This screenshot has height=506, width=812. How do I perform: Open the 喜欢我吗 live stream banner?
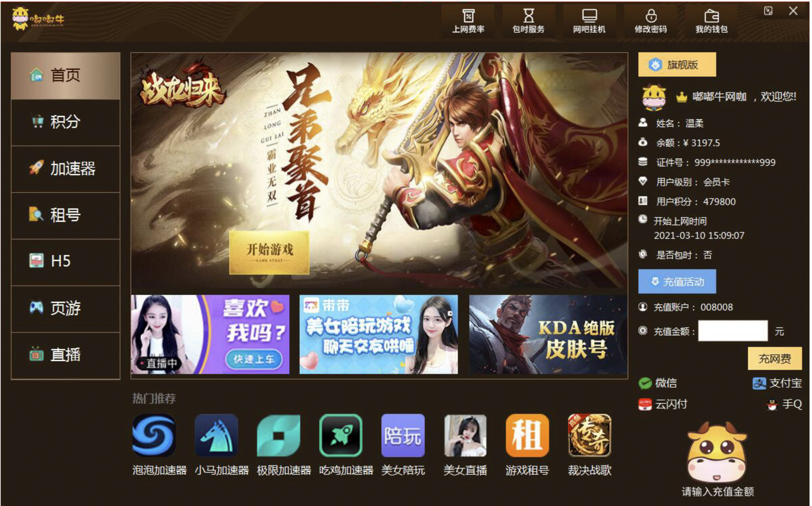210,334
